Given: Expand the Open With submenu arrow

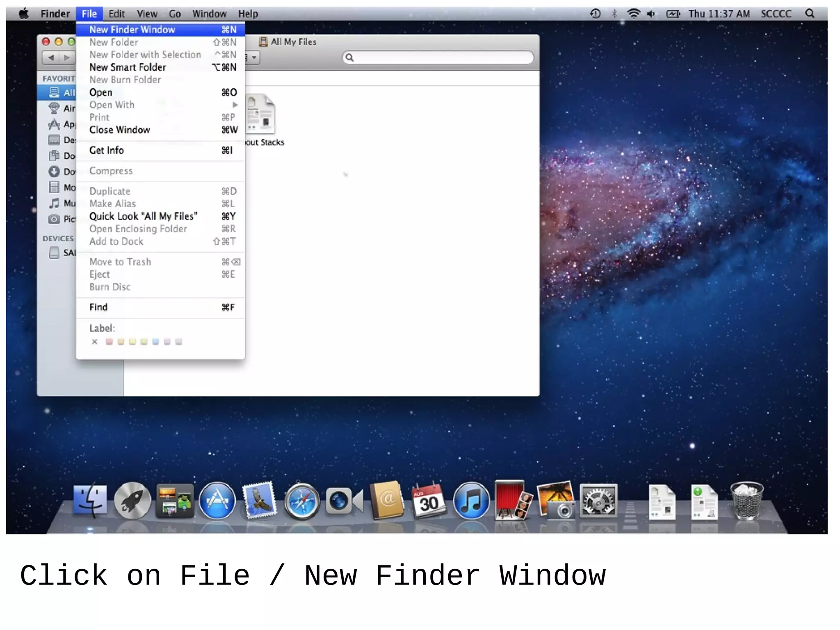Looking at the screenshot, I should (235, 105).
